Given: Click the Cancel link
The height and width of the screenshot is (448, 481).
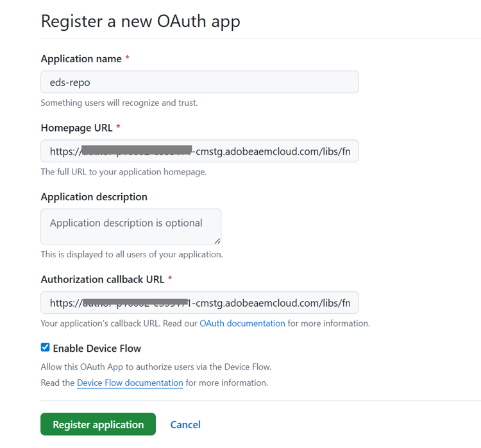Looking at the screenshot, I should [185, 425].
